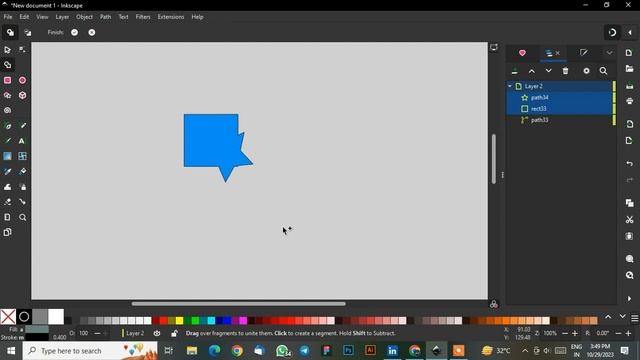Select the Zoom magnifier tool
This screenshot has height=360, width=640.
22,217
